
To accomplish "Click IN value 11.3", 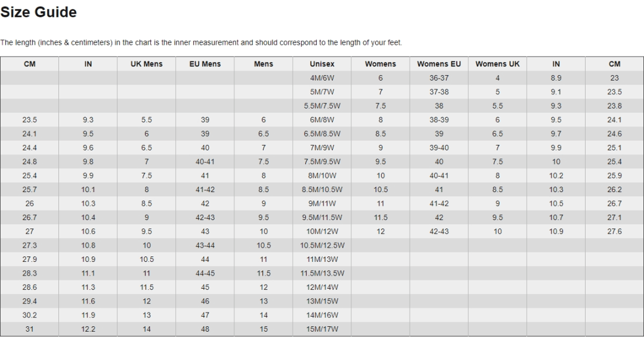I will pyautogui.click(x=88, y=287).
